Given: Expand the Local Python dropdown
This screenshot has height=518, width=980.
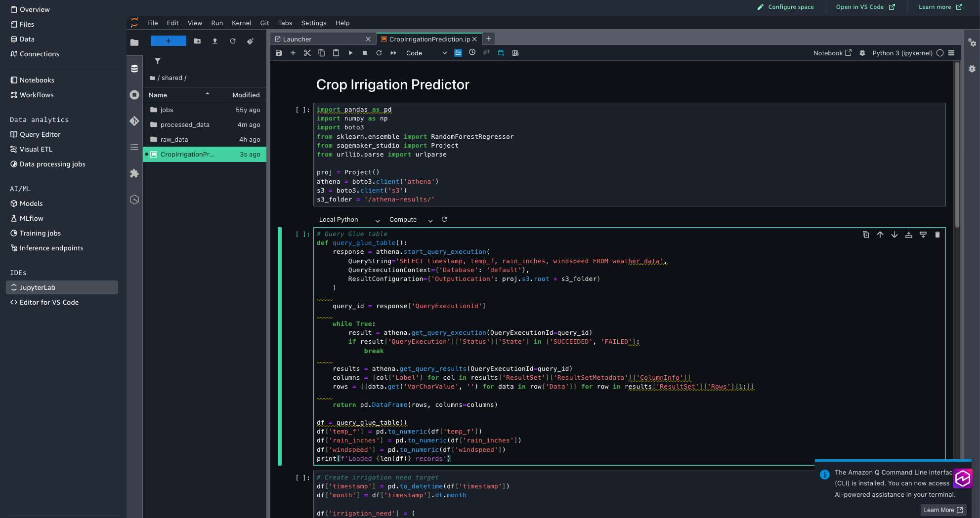Looking at the screenshot, I should 349,220.
